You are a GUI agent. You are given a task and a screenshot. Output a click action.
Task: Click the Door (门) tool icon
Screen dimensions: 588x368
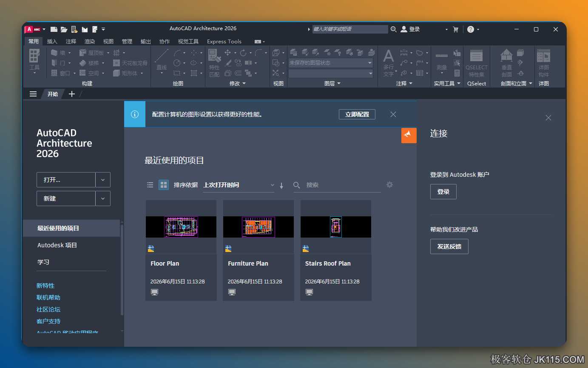pyautogui.click(x=54, y=63)
